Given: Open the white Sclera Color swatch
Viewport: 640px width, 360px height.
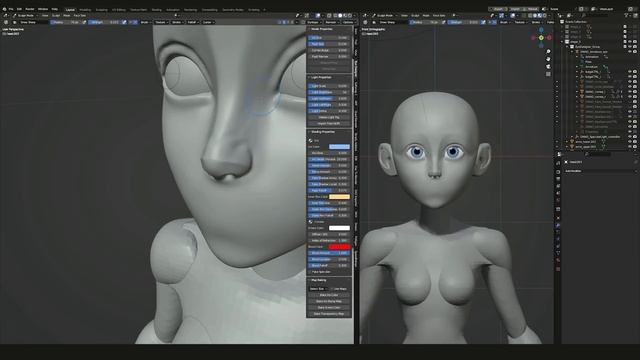Looking at the screenshot, I should click(x=339, y=228).
